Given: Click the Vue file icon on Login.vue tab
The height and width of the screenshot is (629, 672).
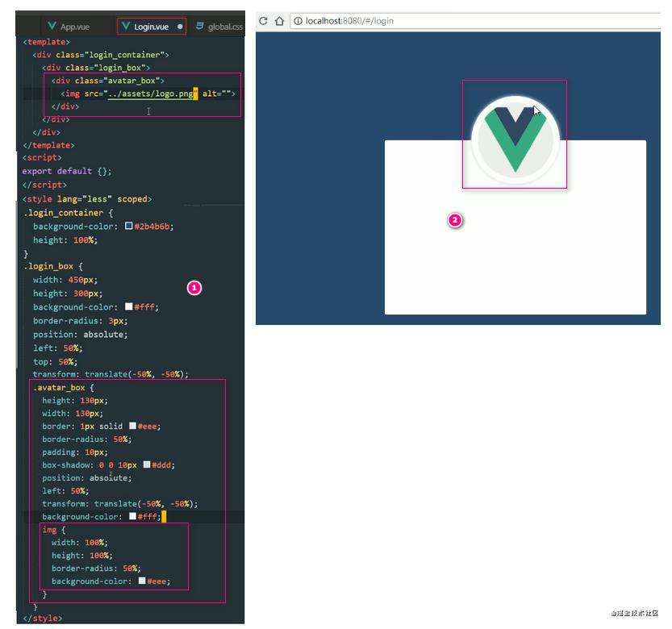Looking at the screenshot, I should pyautogui.click(x=126, y=26).
